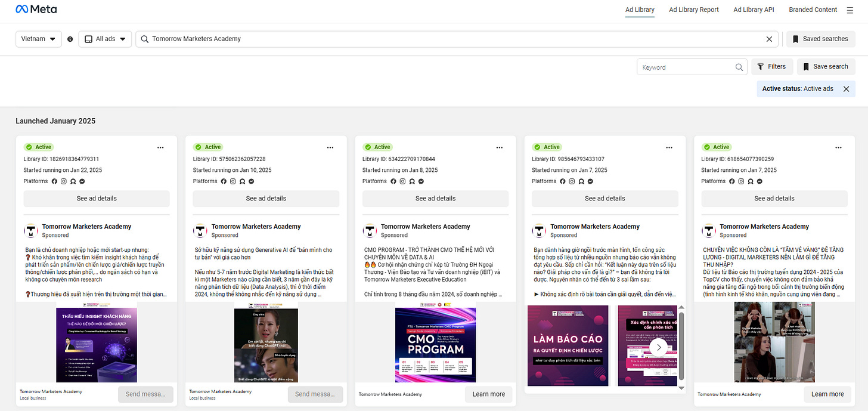
Task: Click the Save search button
Action: [x=826, y=67]
